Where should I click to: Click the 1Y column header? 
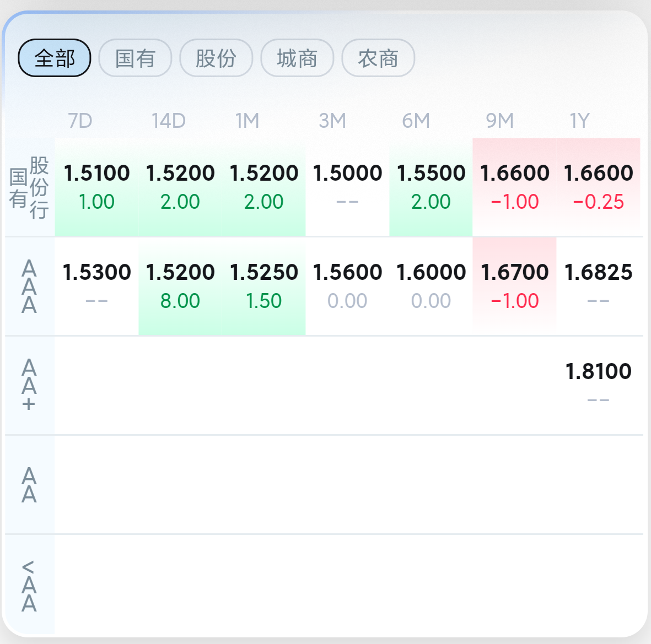click(x=579, y=121)
